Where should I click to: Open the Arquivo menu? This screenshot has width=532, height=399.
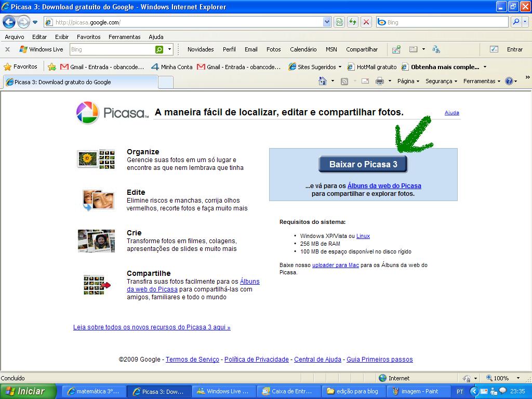pyautogui.click(x=14, y=37)
